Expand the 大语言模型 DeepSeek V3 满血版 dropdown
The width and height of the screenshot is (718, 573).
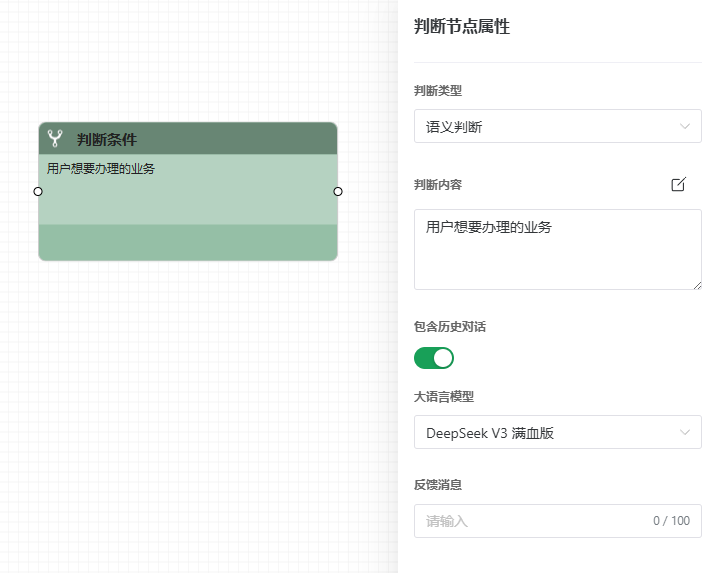[x=557, y=432]
